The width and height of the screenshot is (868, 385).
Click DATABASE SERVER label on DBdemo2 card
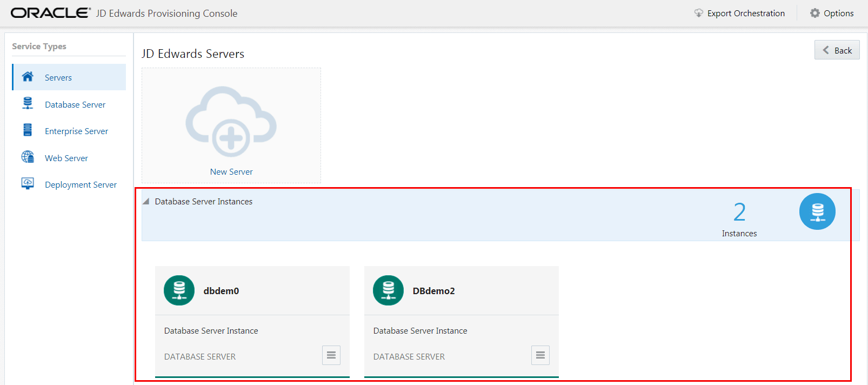coord(409,356)
